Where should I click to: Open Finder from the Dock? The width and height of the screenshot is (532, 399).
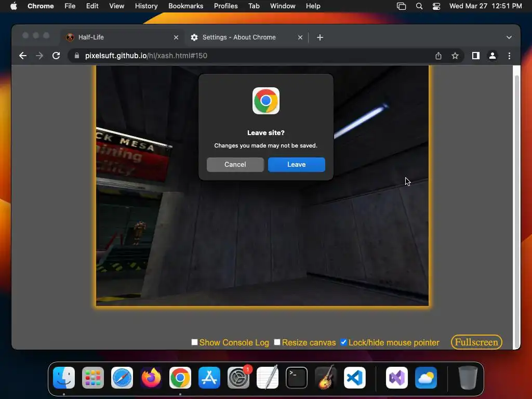click(64, 377)
